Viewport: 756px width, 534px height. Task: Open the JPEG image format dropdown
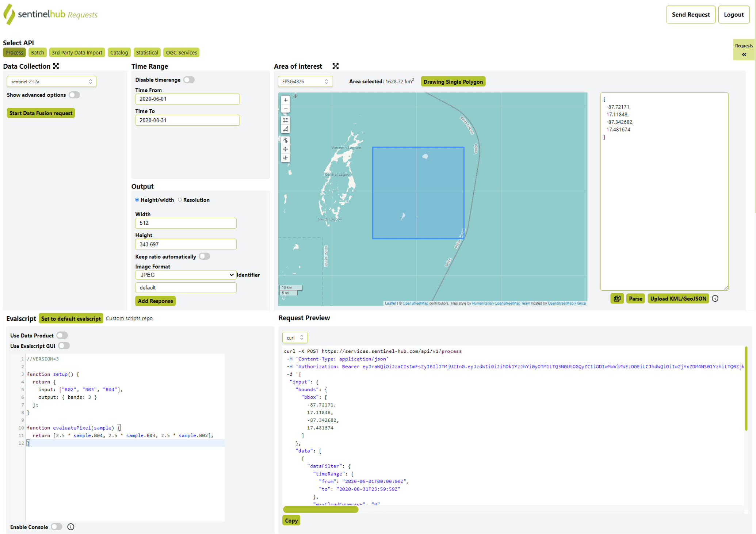click(x=186, y=275)
